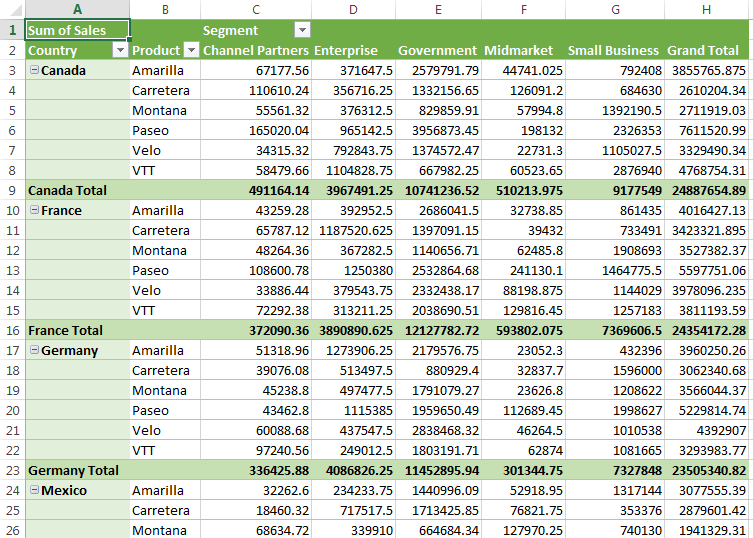
Task: Select France Carretera product cell
Action: click(165, 230)
